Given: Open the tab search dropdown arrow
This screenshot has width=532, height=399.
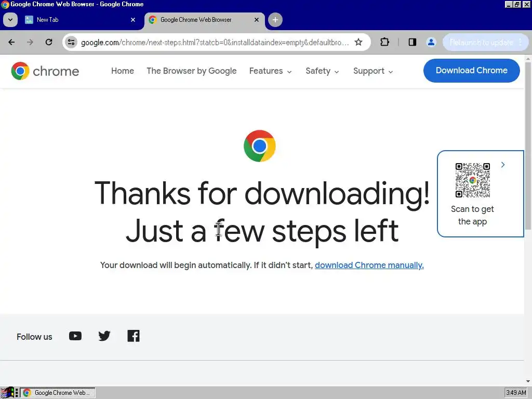Looking at the screenshot, I should [x=10, y=20].
